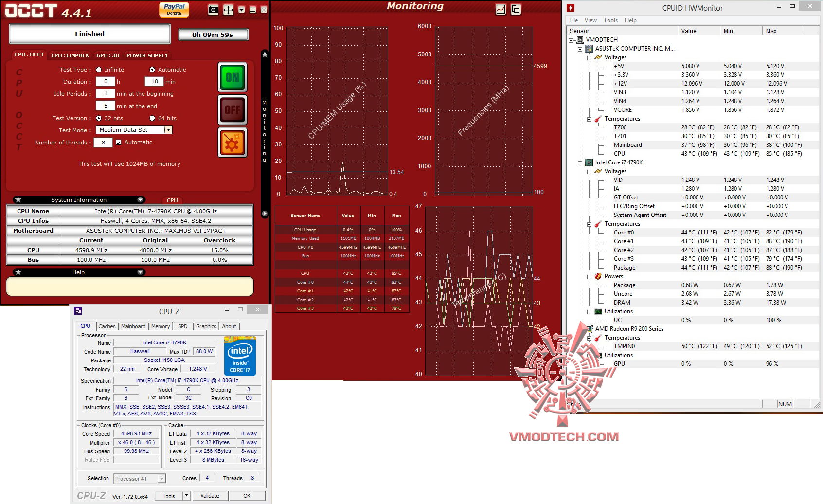Click the Utilizations chart icon under Intel Core i7
The image size is (823, 504).
pyautogui.click(x=598, y=311)
